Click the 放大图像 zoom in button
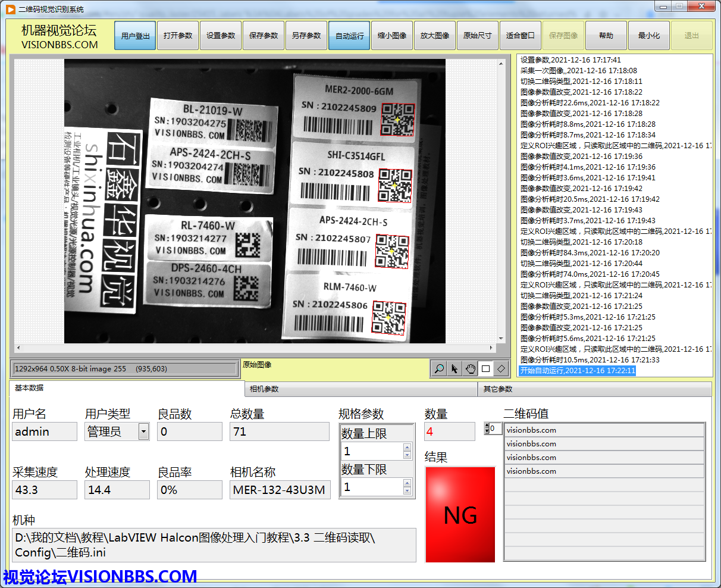 pos(435,36)
